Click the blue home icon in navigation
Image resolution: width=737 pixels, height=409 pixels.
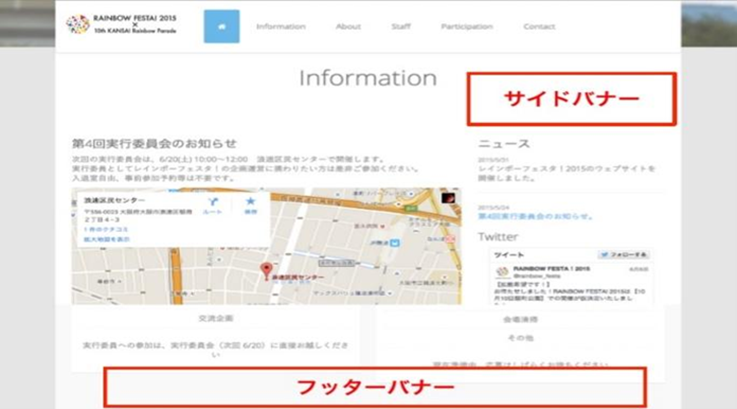click(x=221, y=27)
